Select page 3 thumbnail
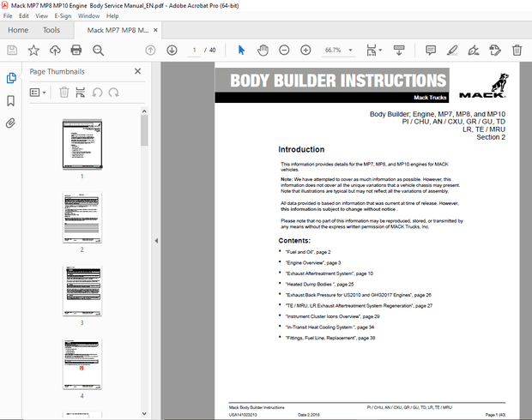The image size is (532, 420). pyautogui.click(x=82, y=291)
